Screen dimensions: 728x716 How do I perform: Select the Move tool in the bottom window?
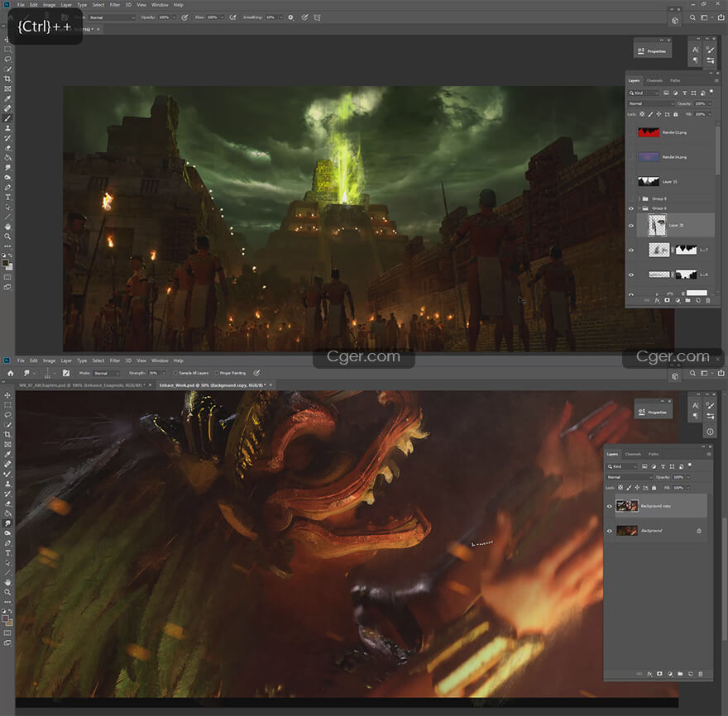tap(8, 395)
